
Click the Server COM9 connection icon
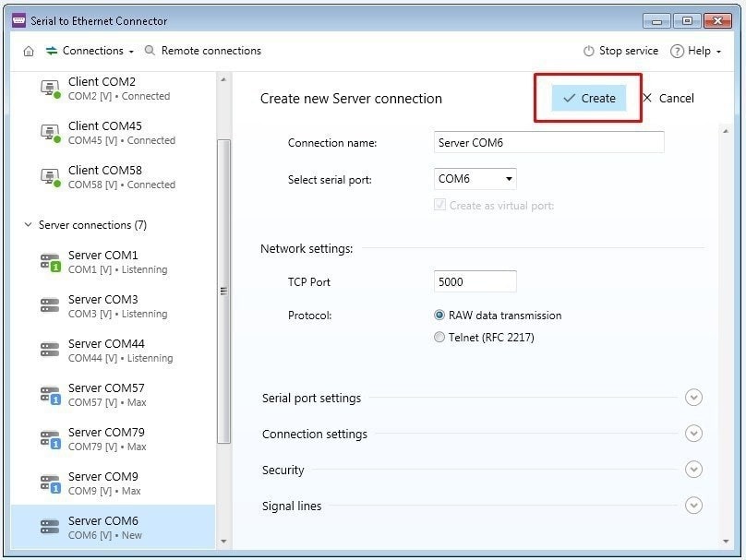tap(50, 483)
